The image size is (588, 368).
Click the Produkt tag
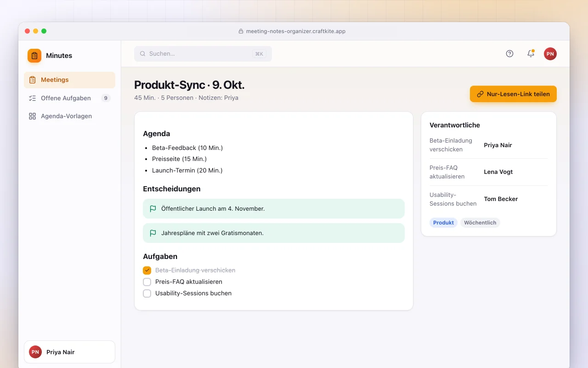[443, 223]
